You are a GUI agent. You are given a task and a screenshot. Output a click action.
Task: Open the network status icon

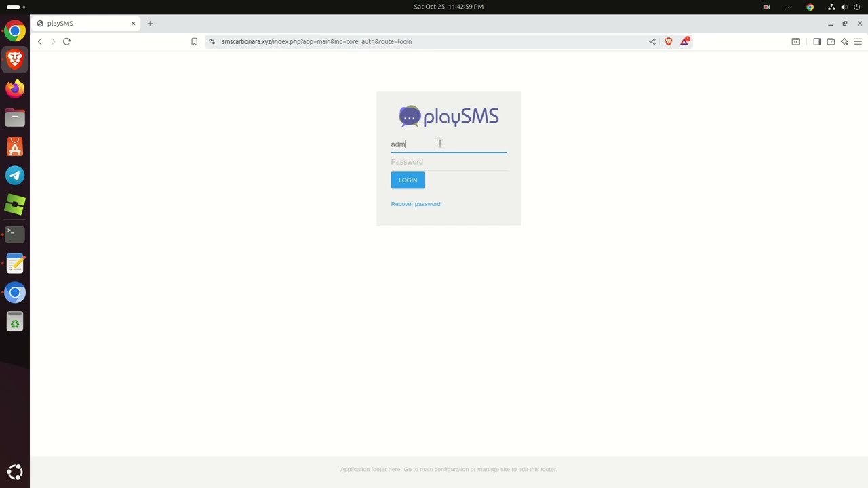[831, 7]
